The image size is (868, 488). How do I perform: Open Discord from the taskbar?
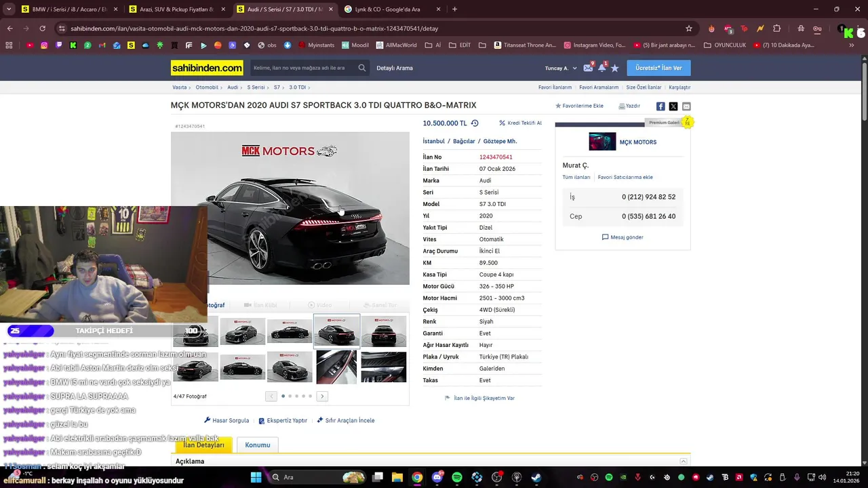437,477
